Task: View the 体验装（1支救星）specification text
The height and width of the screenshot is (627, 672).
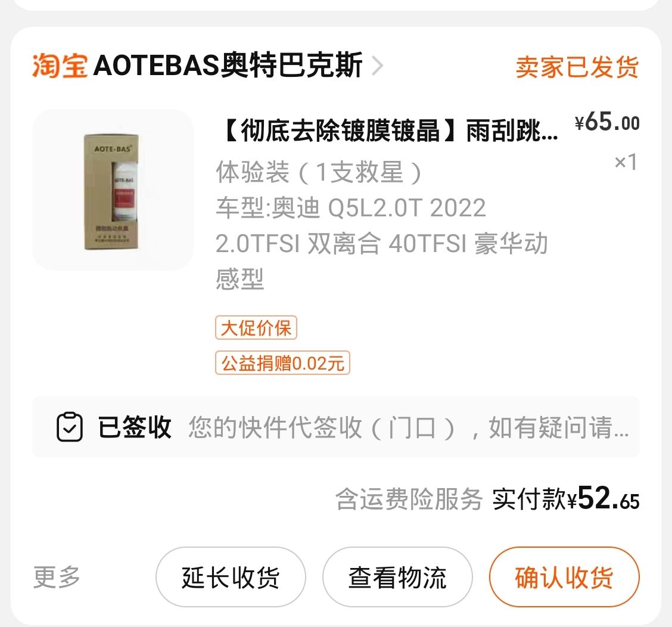Action: pyautogui.click(x=319, y=172)
